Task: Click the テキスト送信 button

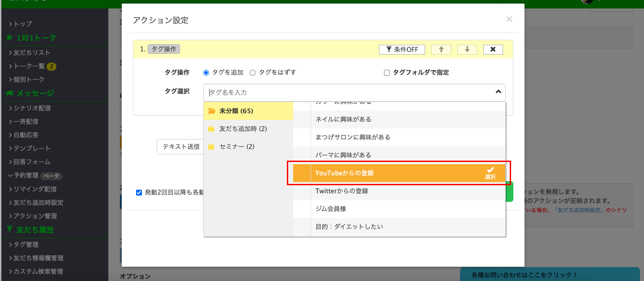Action: click(180, 146)
